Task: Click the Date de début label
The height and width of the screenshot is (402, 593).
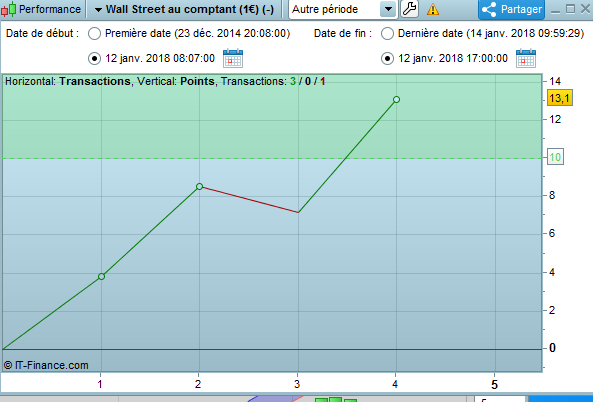Action: click(42, 33)
